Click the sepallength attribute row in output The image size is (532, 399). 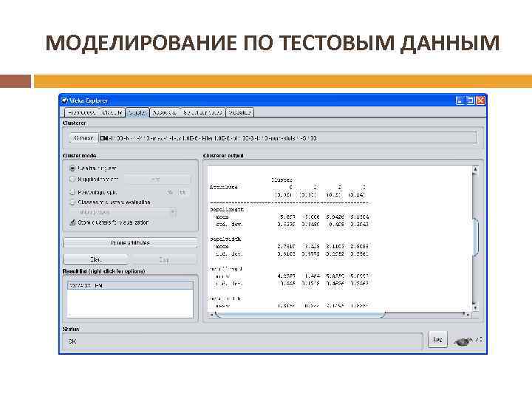coord(227,209)
